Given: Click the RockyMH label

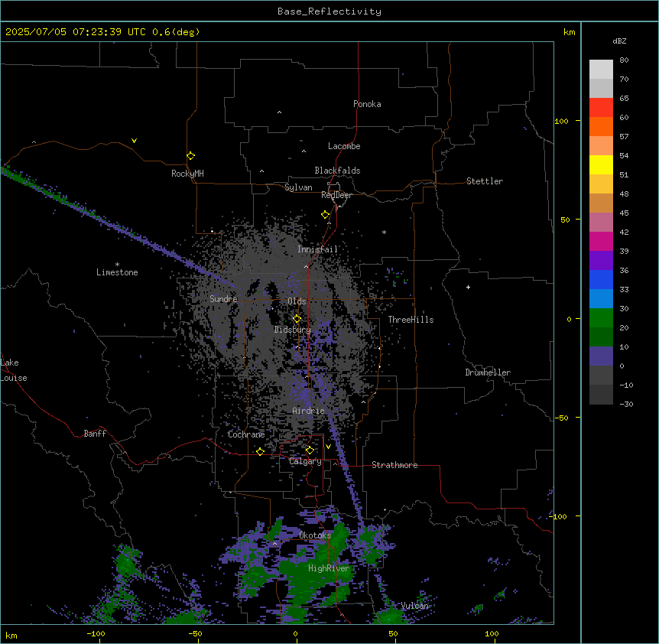Looking at the screenshot, I should [187, 174].
